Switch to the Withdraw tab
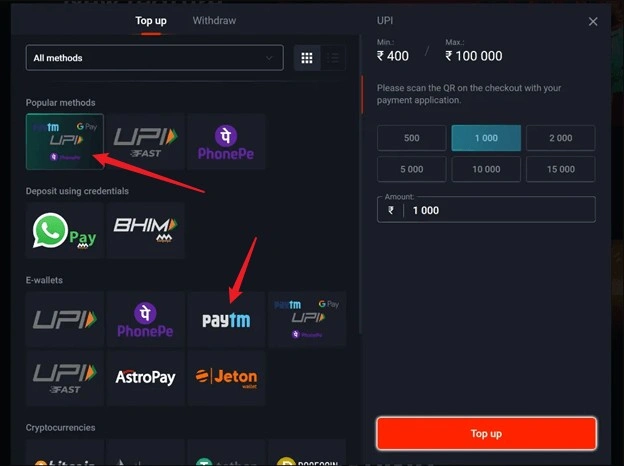This screenshot has height=466, width=624. click(214, 21)
